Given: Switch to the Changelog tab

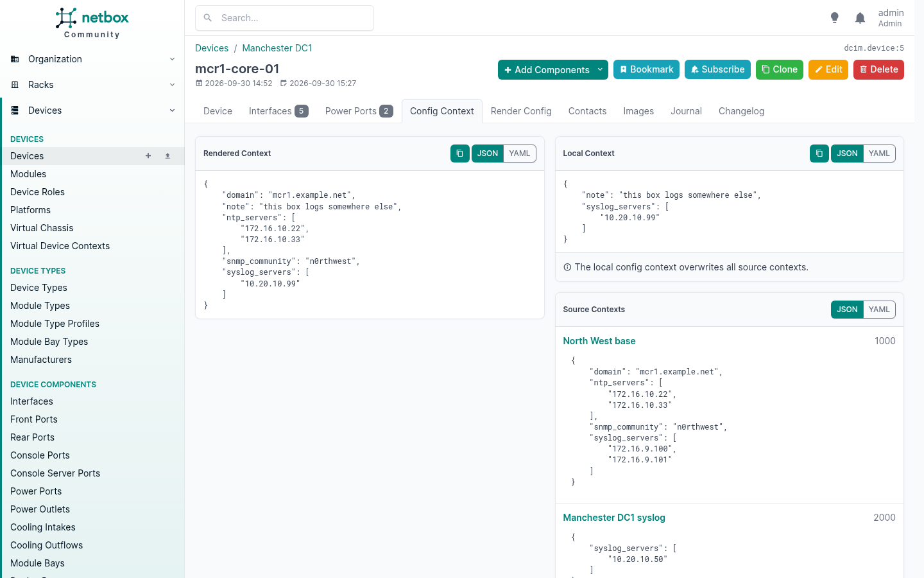Looking at the screenshot, I should click(x=741, y=111).
